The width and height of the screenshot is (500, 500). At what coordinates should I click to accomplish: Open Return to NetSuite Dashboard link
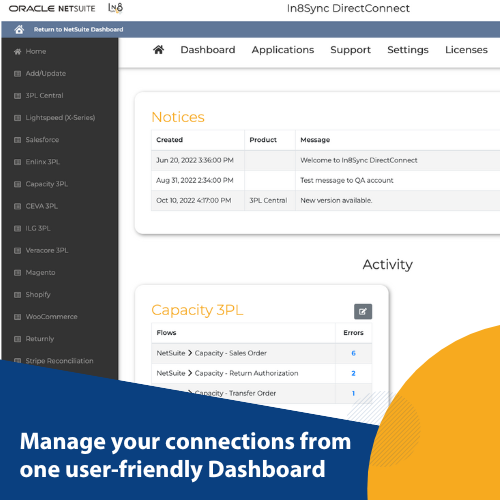coord(78,30)
